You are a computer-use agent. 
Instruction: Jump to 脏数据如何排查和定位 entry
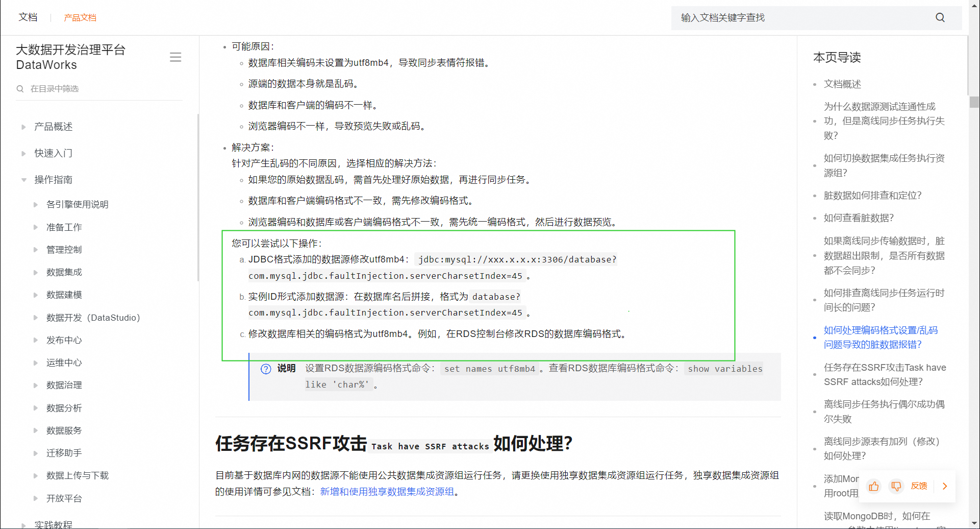[x=872, y=196]
